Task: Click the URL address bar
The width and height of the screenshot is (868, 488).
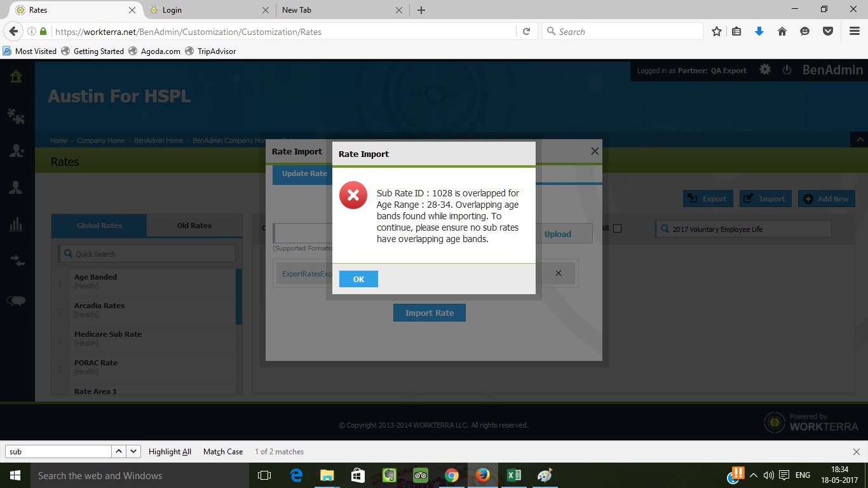Action: point(283,32)
